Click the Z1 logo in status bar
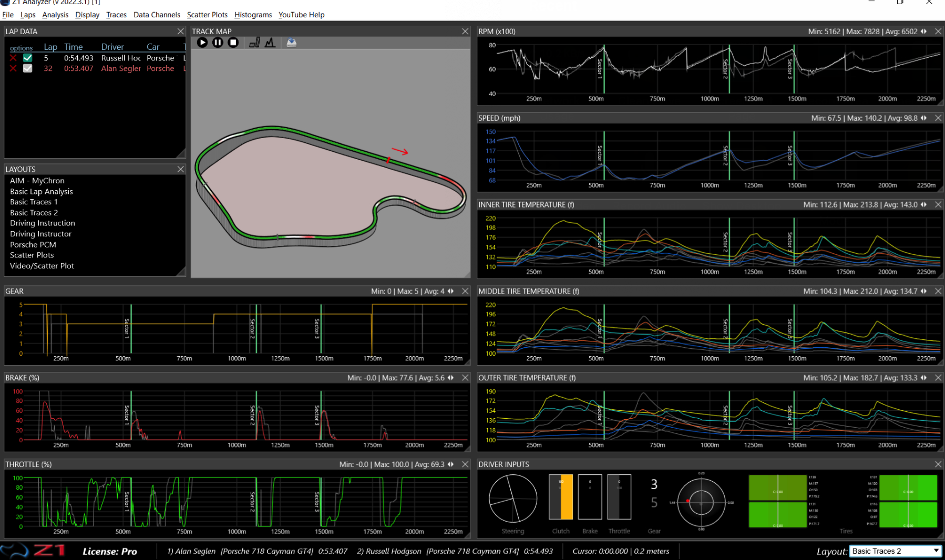This screenshot has width=945, height=560. (x=33, y=551)
